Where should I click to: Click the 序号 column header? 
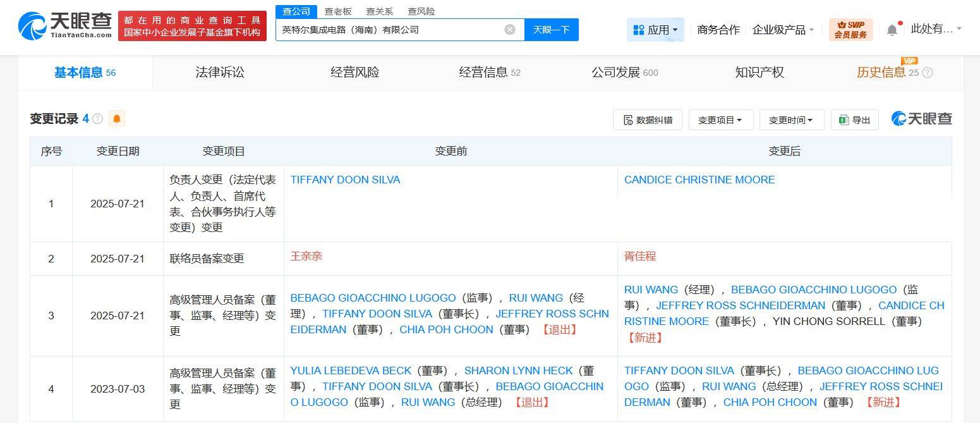(51, 151)
